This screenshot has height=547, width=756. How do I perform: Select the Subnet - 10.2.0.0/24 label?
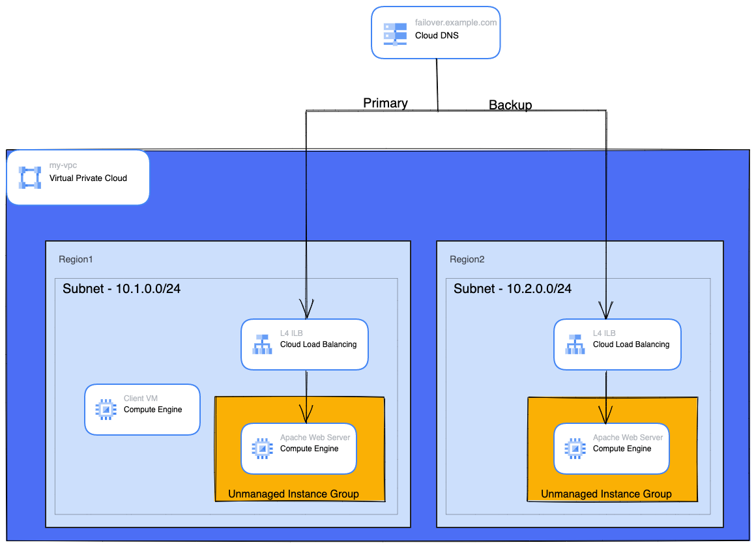click(x=512, y=288)
